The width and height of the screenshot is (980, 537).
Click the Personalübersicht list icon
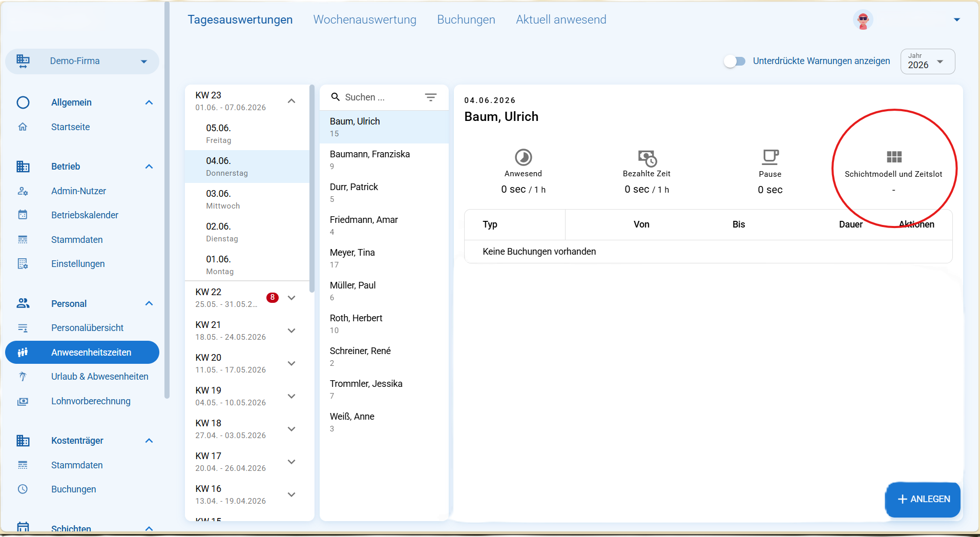click(x=23, y=328)
